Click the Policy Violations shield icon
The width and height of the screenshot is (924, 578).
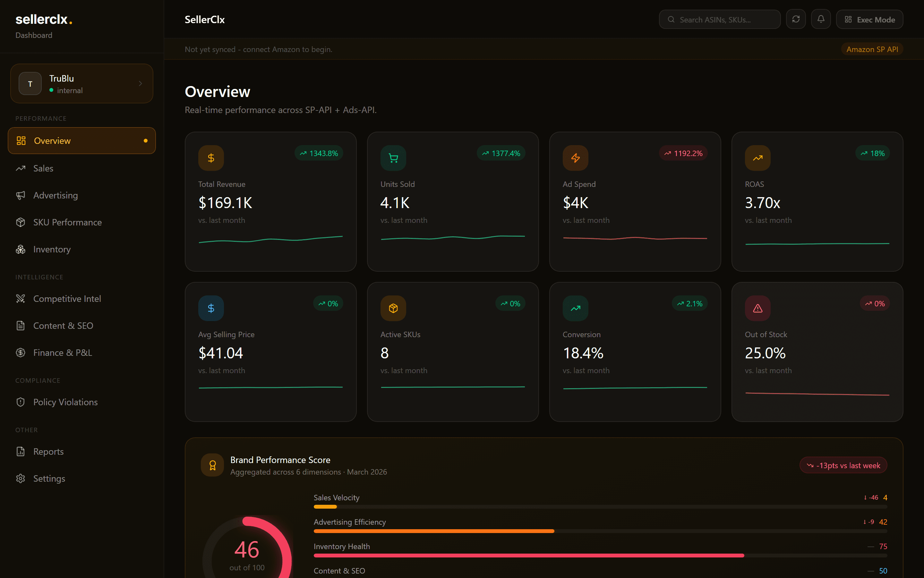click(x=21, y=402)
